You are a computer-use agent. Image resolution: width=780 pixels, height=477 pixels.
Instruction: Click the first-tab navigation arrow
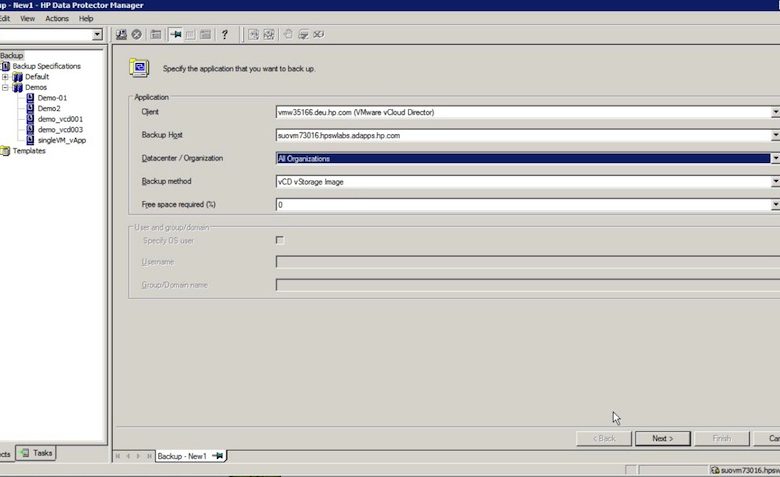(x=118, y=456)
